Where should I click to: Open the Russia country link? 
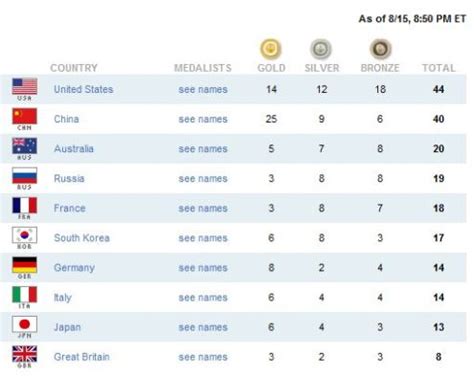[x=69, y=179]
